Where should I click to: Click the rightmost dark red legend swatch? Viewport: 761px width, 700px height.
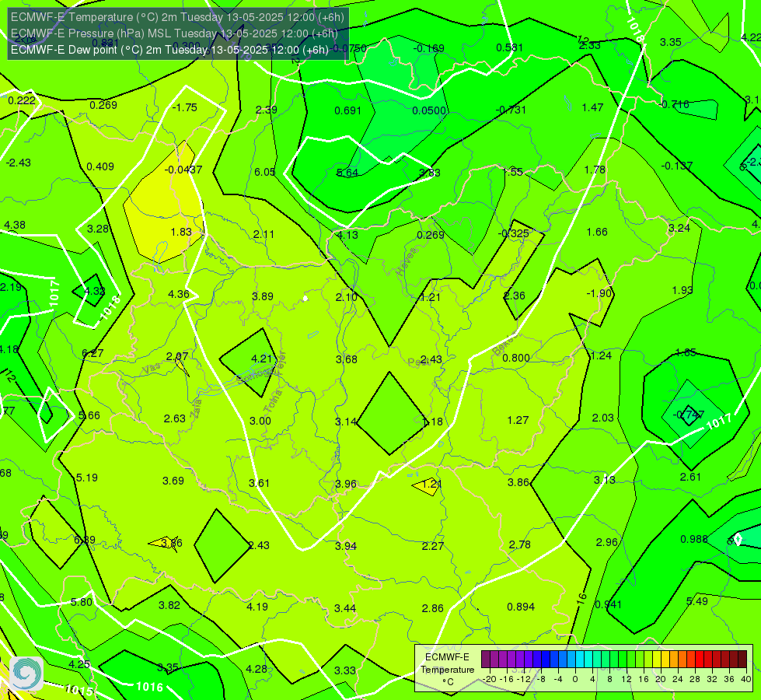click(742, 660)
